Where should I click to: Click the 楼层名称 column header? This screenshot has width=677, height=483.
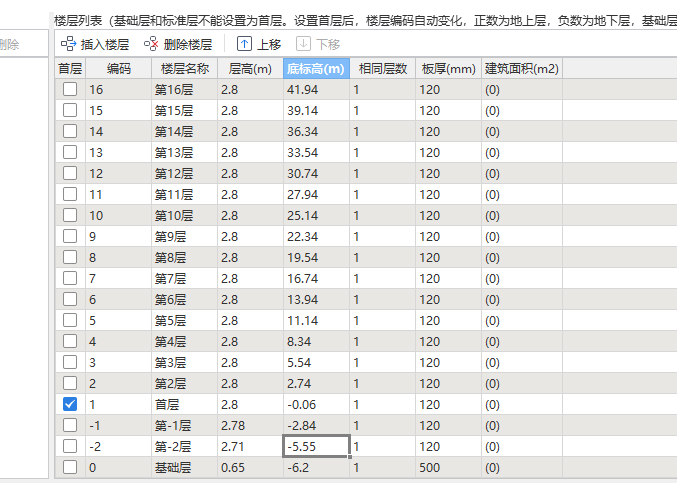click(x=185, y=68)
